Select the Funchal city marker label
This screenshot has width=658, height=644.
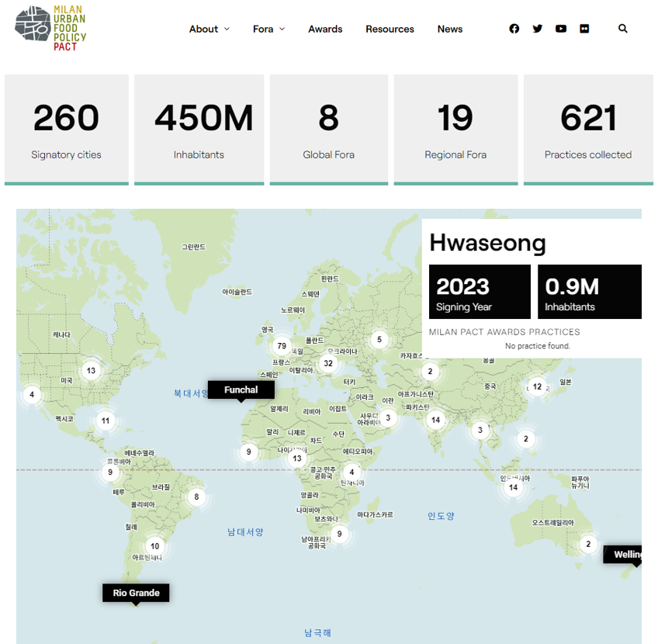click(241, 390)
